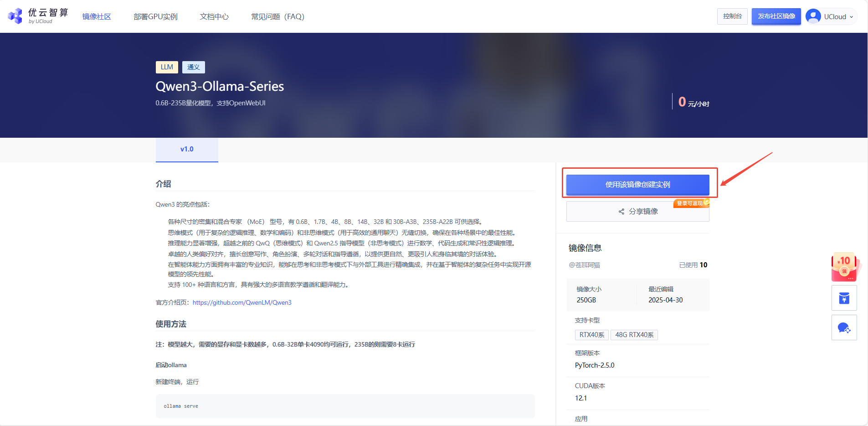The image size is (868, 426).
Task: Click the 启动ollama subheading
Action: pyautogui.click(x=171, y=365)
